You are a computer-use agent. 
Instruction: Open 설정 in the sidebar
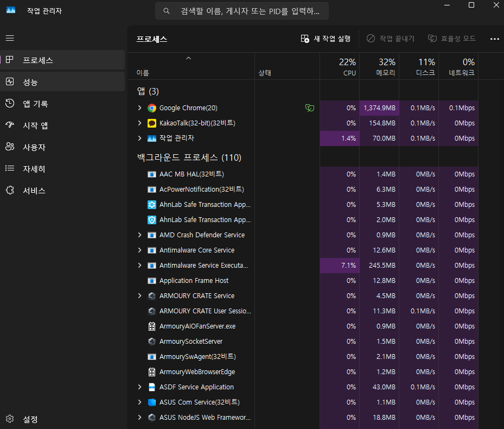[62, 419]
